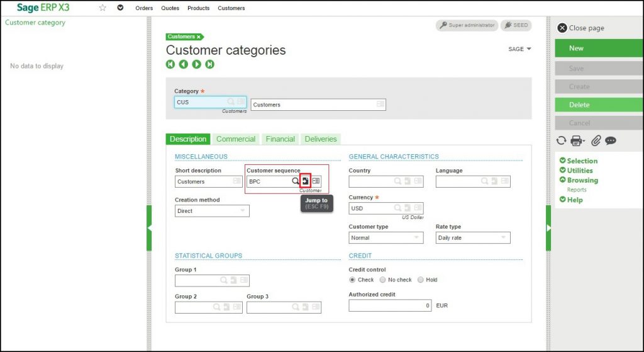Click the Create button
644x352 pixels.
[x=599, y=86]
